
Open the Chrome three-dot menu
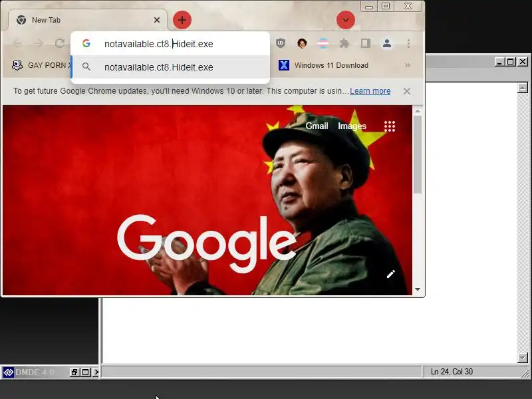click(x=408, y=43)
